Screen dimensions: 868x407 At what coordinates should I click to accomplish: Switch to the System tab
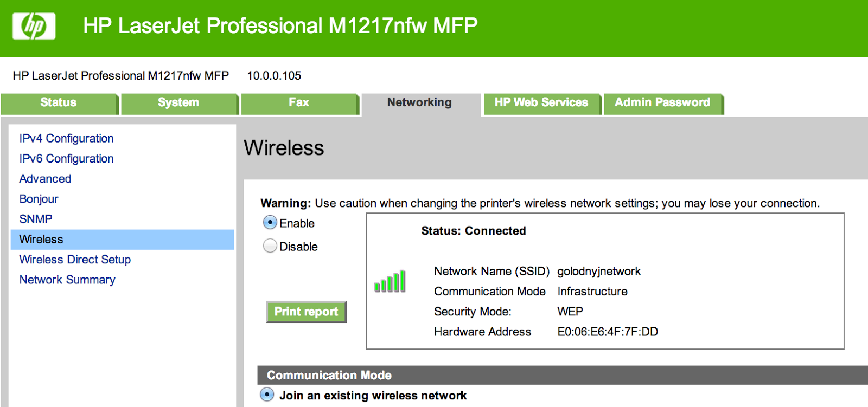(x=178, y=103)
